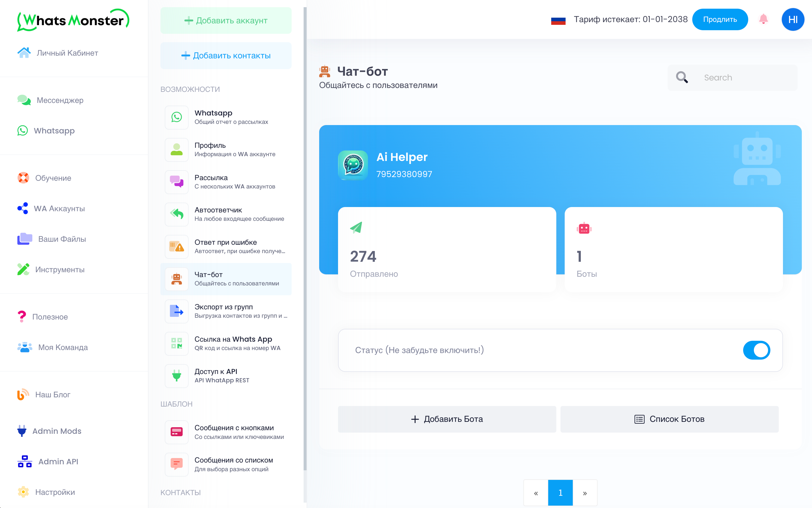Click the notification bell icon
This screenshot has width=812, height=508.
[763, 19]
